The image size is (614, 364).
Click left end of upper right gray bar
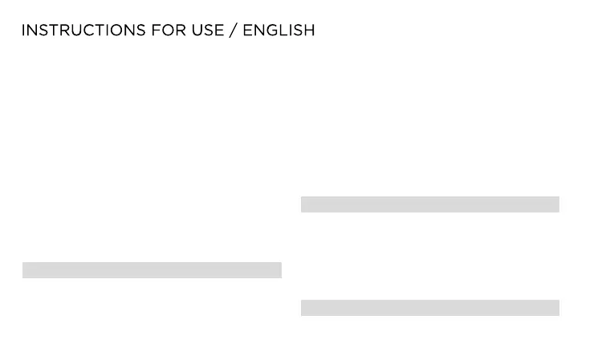(305, 204)
